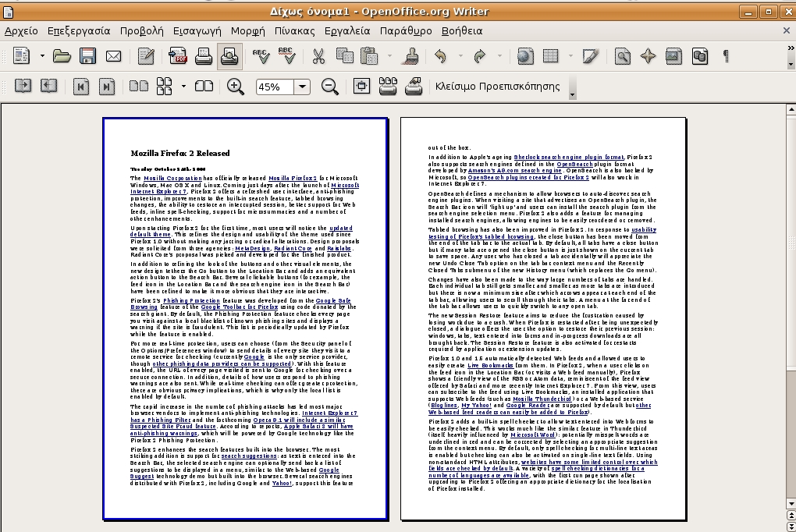Open the zoom percentage dropdown arrow
The image size is (796, 532).
[x=302, y=87]
